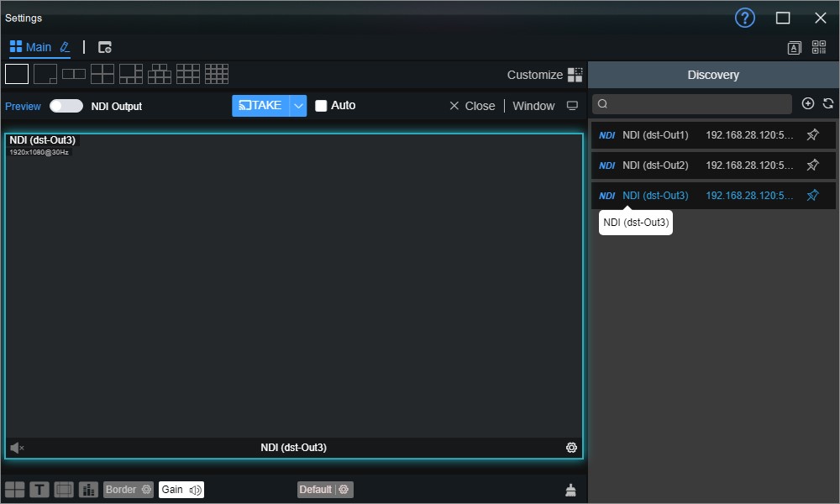This screenshot has width=840, height=504.
Task: Open Customize layout
Action: tap(544, 75)
